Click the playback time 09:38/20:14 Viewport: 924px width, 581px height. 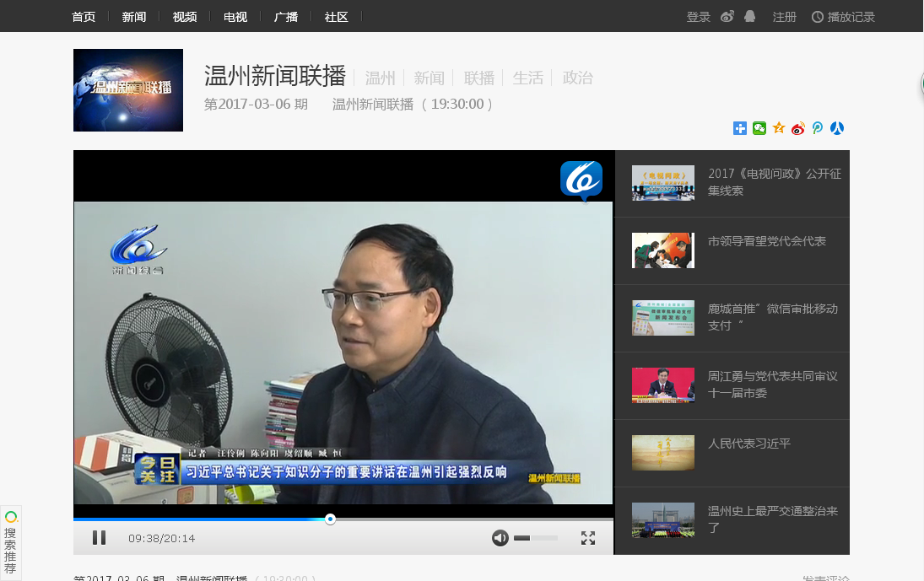[161, 538]
